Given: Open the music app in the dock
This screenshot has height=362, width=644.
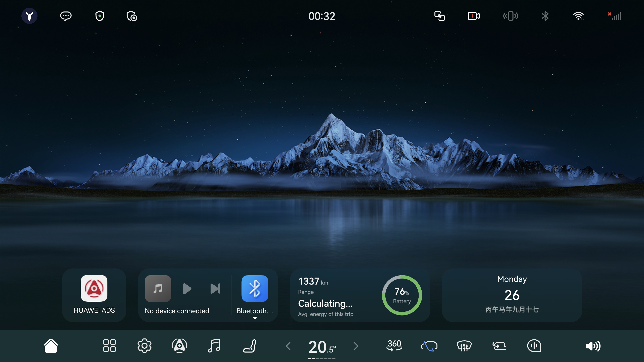Looking at the screenshot, I should pyautogui.click(x=214, y=346).
